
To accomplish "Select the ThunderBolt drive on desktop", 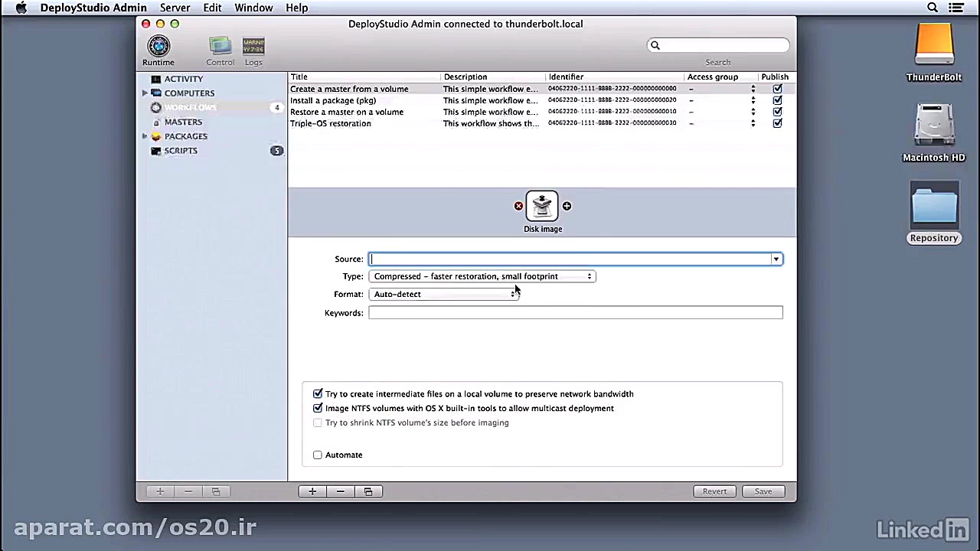I will click(x=934, y=52).
